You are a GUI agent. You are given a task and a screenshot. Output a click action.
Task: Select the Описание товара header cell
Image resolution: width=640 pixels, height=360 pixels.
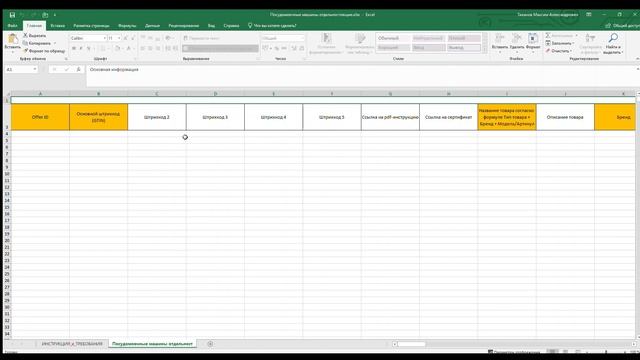(565, 117)
